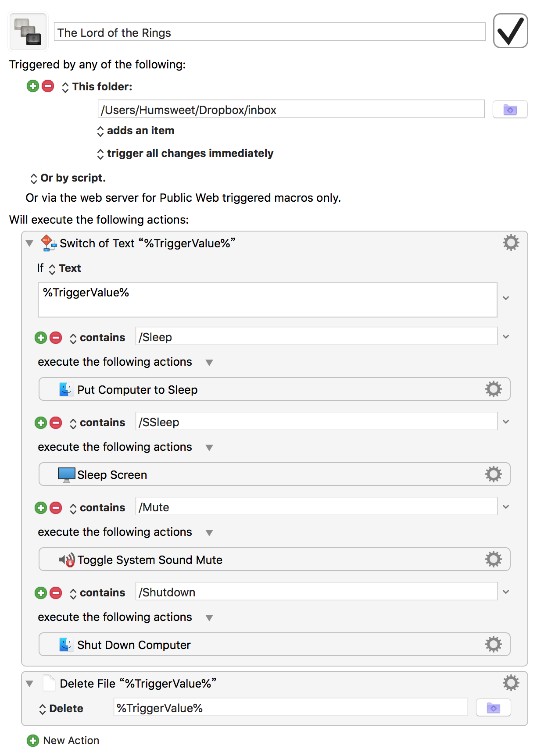Remove the /SSleep case with red minus

coord(56,422)
